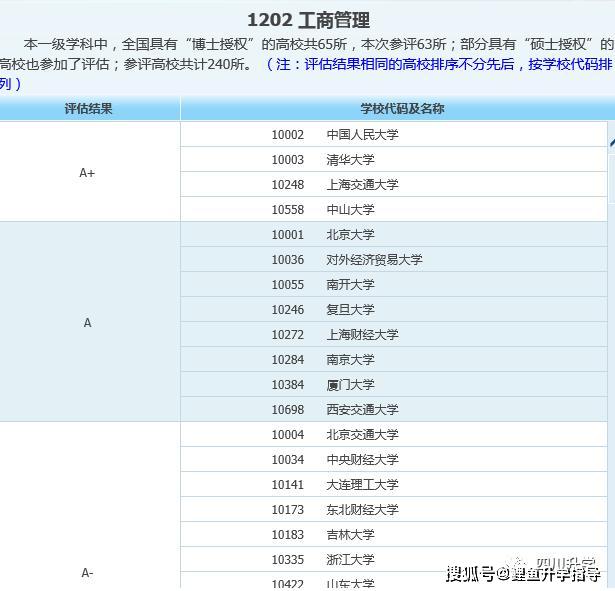Click the 评估结果 column header
Image resolution: width=615 pixels, height=591 pixels.
89,109
